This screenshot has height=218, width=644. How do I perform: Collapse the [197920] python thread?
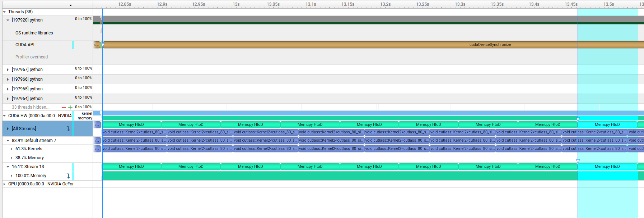point(8,20)
